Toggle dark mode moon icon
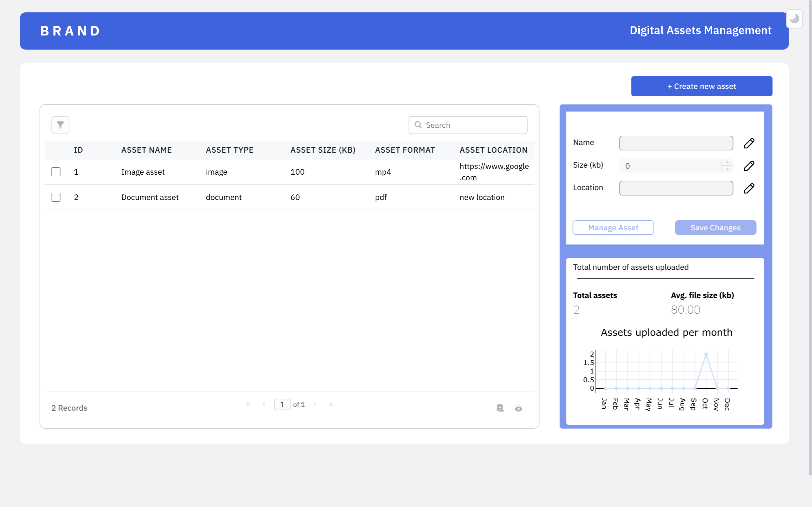The width and height of the screenshot is (812, 507). [794, 19]
